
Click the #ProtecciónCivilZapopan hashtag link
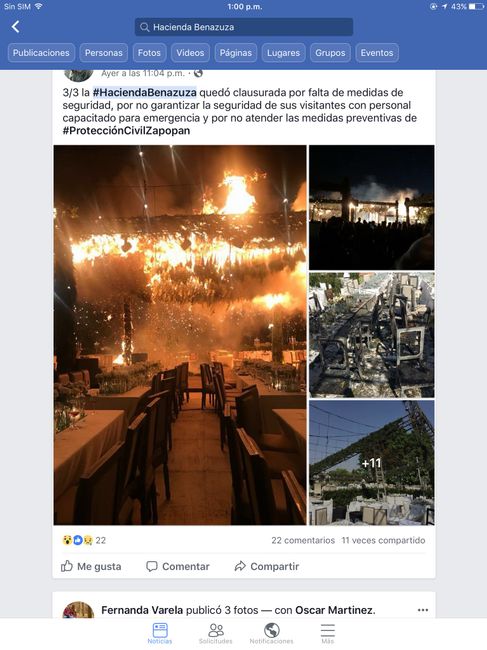pos(126,131)
